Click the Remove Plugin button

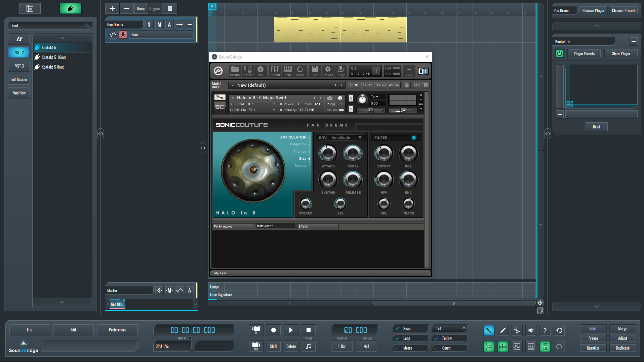pyautogui.click(x=593, y=10)
